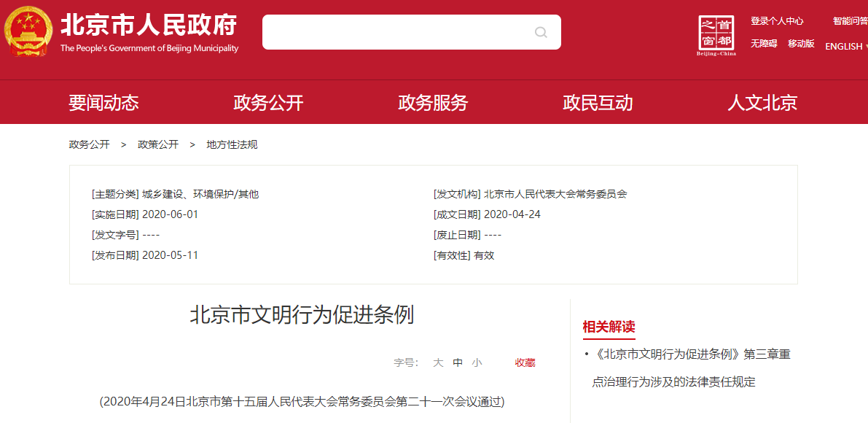Click the 地方性法规 breadcrumb link
Viewport: 868px width, 423px height.
(x=232, y=144)
